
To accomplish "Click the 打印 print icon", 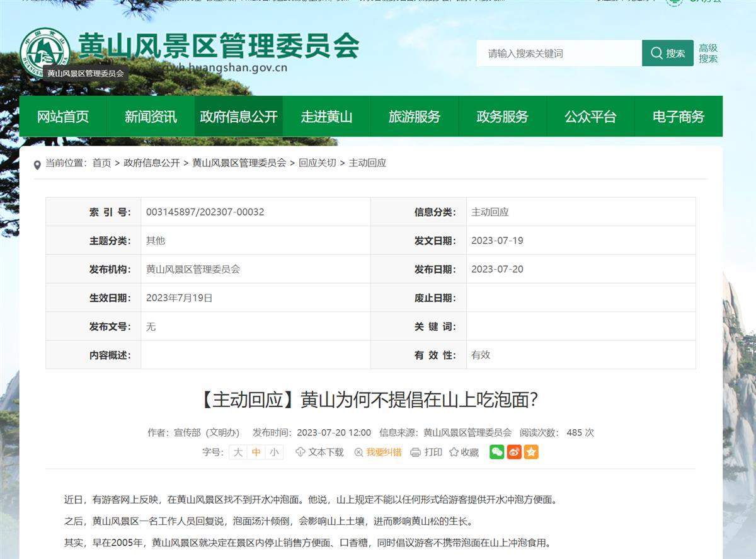I will tap(416, 452).
